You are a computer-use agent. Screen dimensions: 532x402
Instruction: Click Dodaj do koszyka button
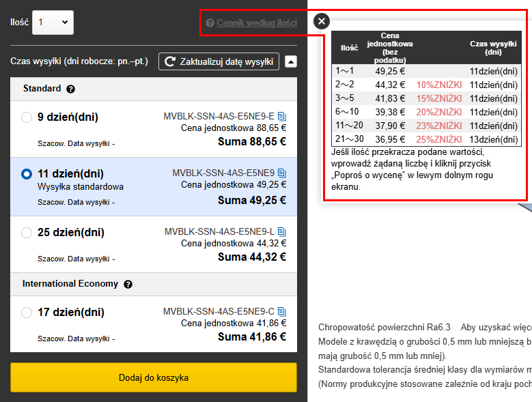point(154,377)
